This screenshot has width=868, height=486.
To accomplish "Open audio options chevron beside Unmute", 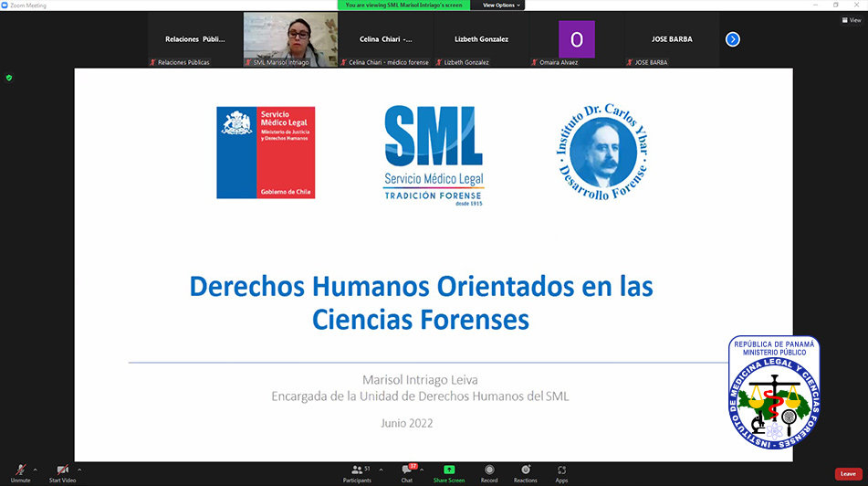I will [x=36, y=470].
